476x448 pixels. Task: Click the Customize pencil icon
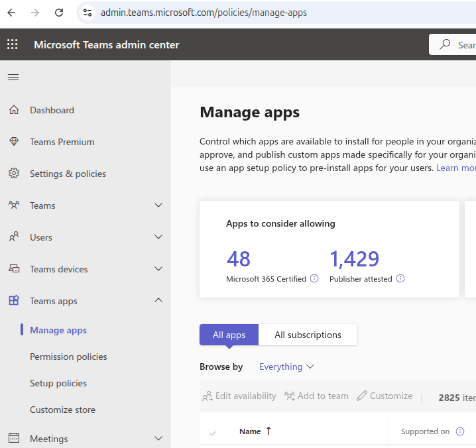click(362, 396)
